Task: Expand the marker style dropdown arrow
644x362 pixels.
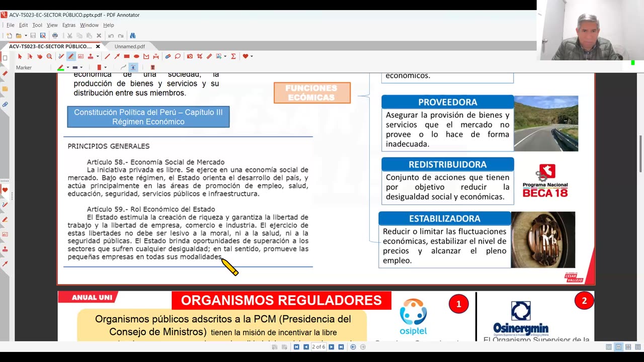Action: [106, 67]
